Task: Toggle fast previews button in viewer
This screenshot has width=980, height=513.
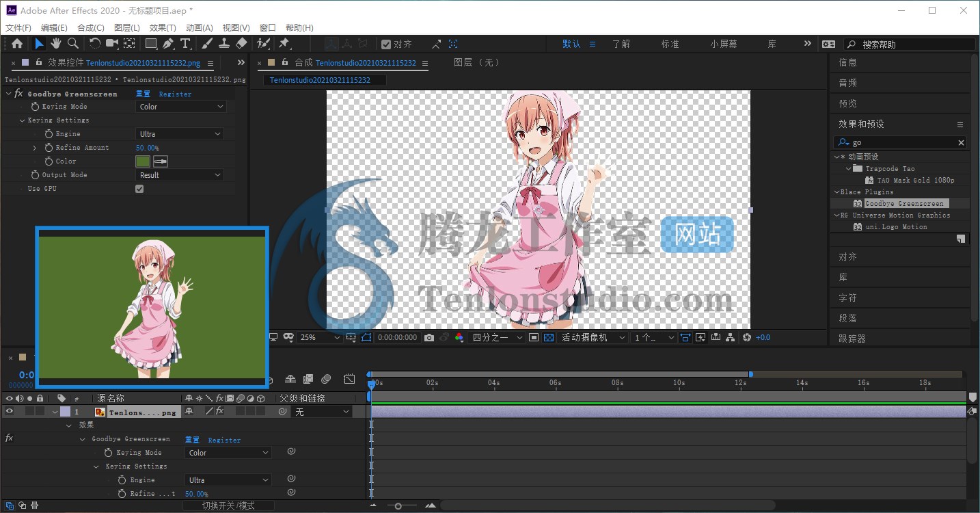Action: click(700, 337)
